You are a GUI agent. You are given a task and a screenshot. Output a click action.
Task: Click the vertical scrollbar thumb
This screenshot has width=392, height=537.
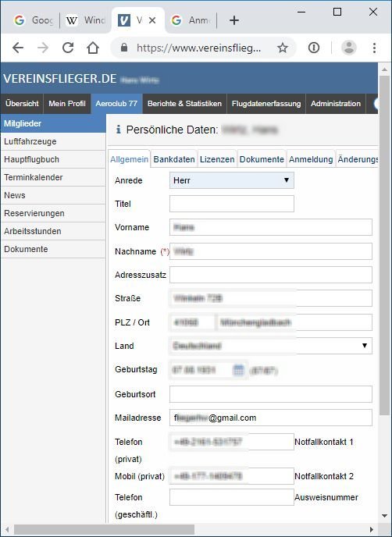tap(384, 246)
